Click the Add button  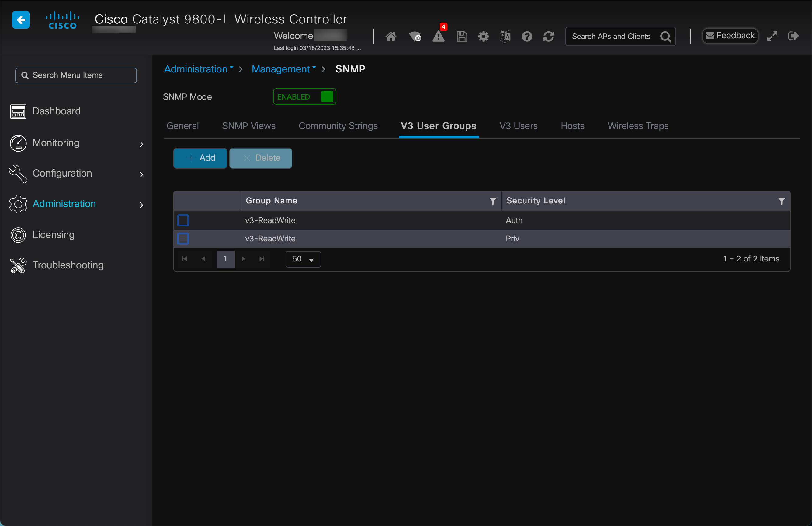click(200, 158)
